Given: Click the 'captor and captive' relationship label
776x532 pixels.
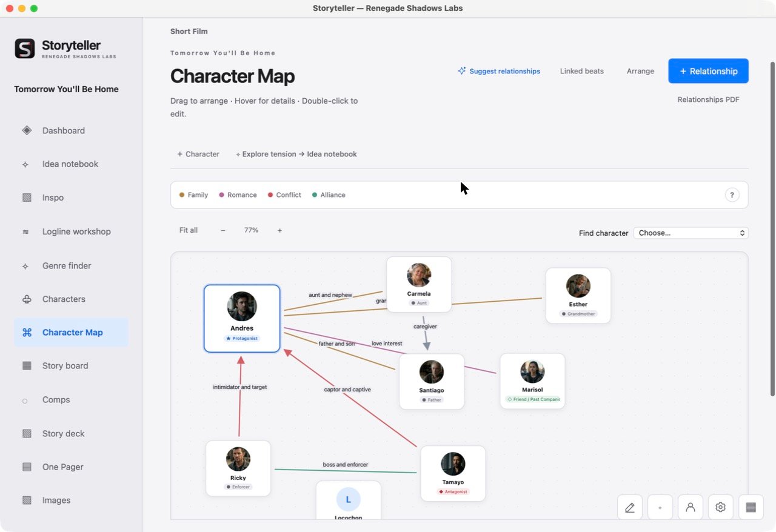Looking at the screenshot, I should click(x=347, y=390).
